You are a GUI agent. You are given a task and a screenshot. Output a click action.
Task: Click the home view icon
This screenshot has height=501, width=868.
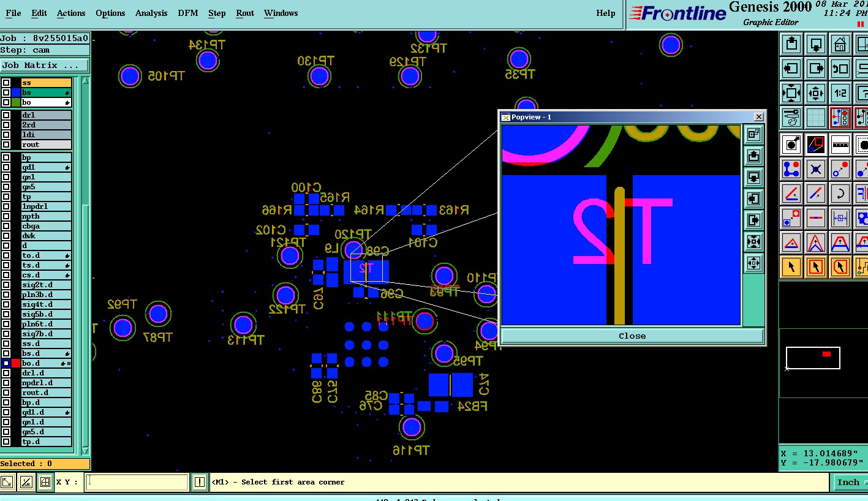(x=840, y=45)
